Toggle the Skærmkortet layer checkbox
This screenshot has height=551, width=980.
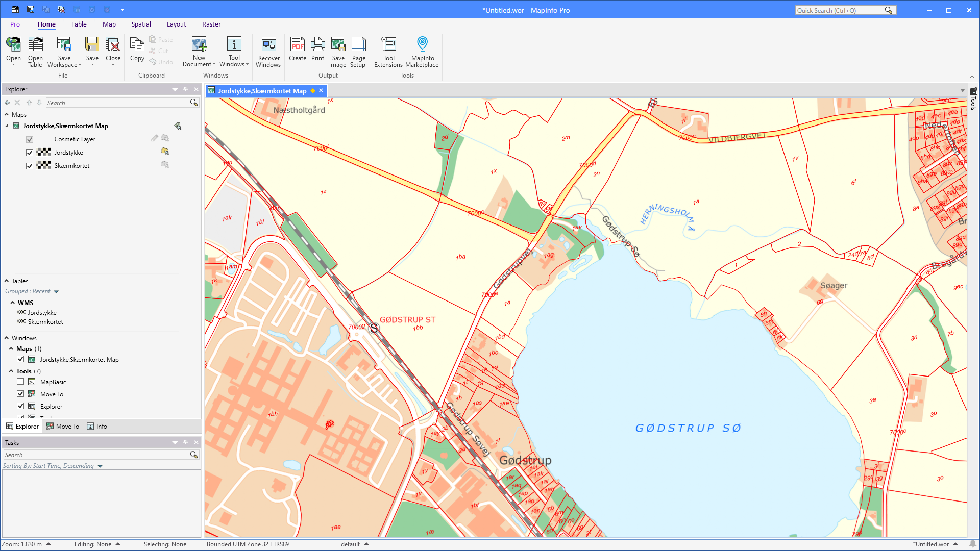point(30,166)
